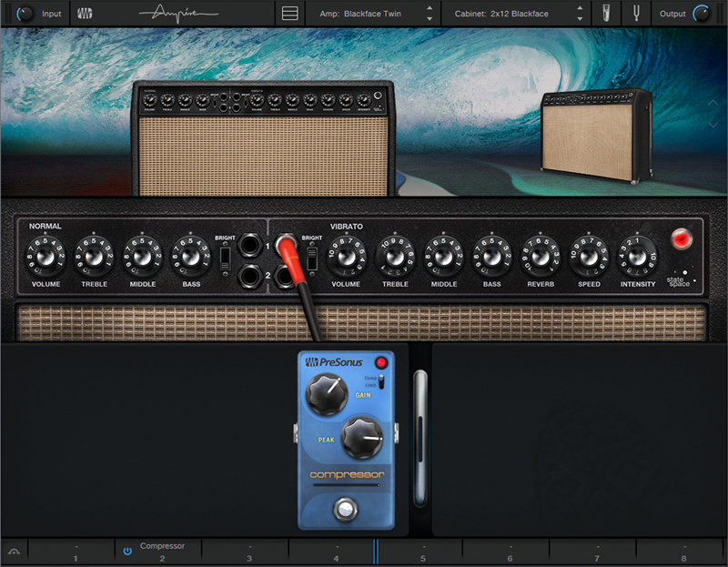
Task: Toggle the red amp power lamp
Action: (x=682, y=239)
